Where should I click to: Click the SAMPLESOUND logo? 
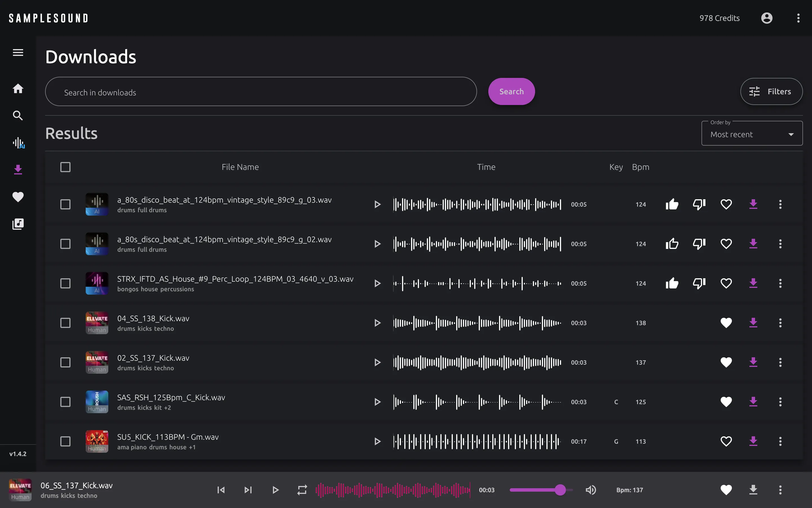(x=48, y=18)
